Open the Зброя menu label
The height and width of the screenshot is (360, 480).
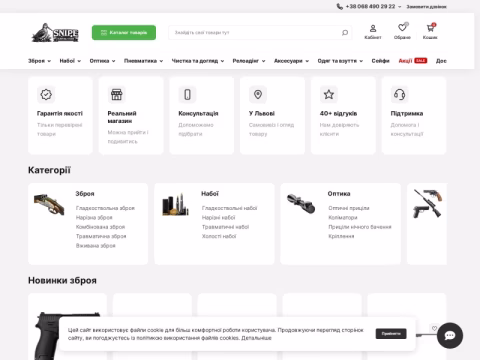point(36,61)
